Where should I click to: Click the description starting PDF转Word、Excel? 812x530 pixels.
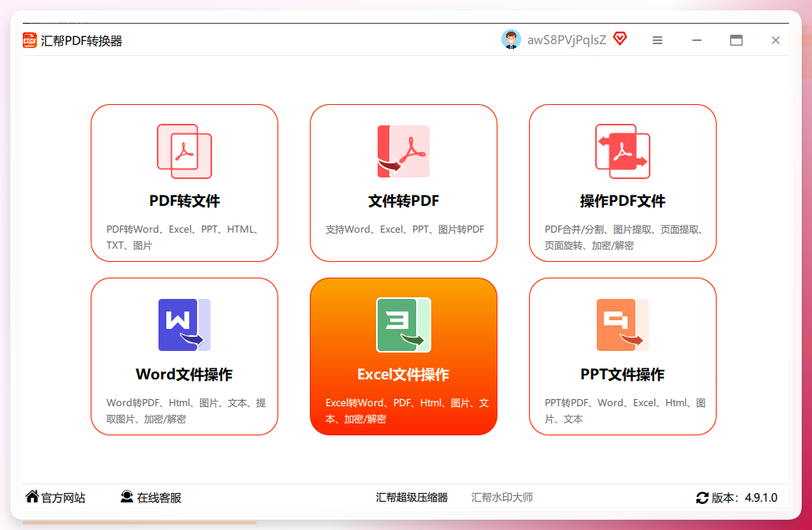pos(183,237)
